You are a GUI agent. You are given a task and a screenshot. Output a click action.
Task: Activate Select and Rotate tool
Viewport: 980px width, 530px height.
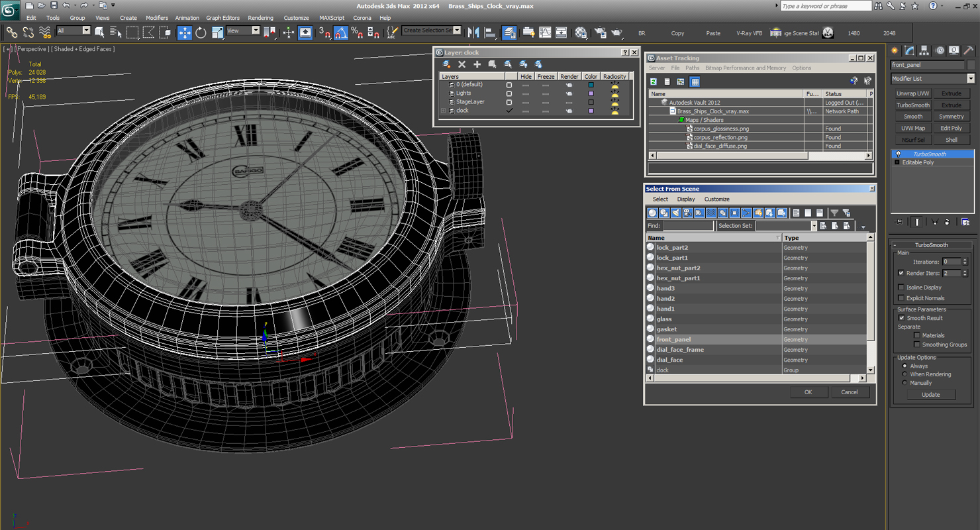coord(201,32)
